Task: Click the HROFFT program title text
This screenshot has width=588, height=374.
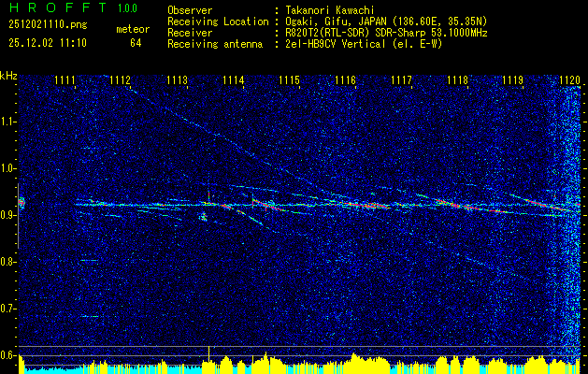Action: [x=58, y=7]
